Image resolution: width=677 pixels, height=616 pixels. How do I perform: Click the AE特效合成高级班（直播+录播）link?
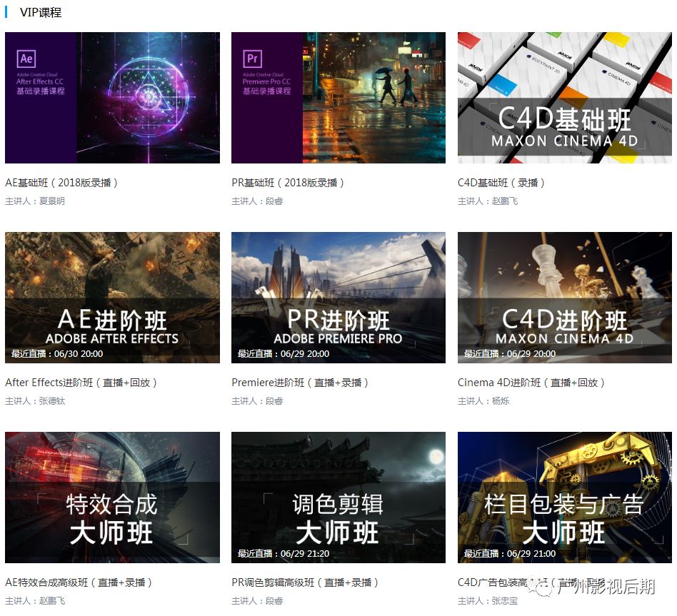pos(79,582)
